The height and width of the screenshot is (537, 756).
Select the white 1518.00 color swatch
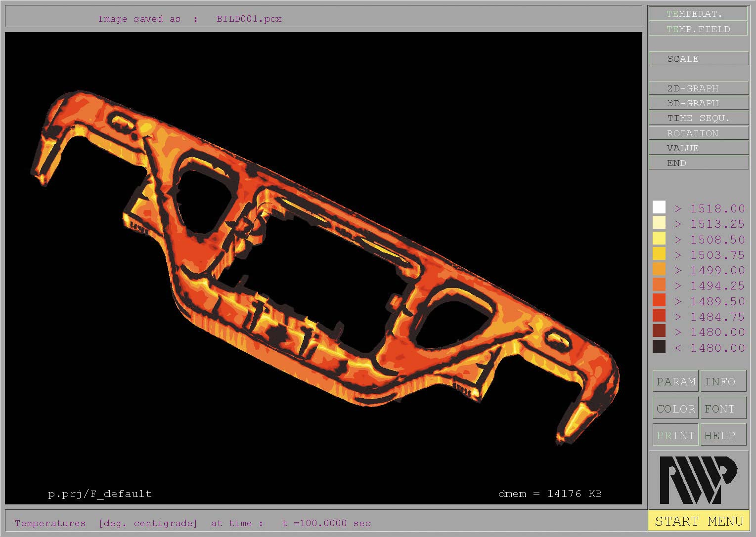click(659, 207)
